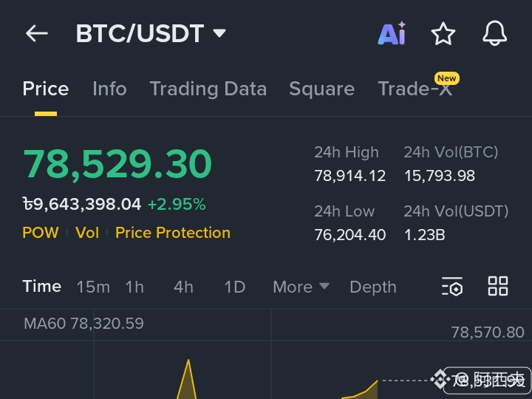Open the Depth chart view
Viewport: 532px width, 399px height.
(373, 287)
